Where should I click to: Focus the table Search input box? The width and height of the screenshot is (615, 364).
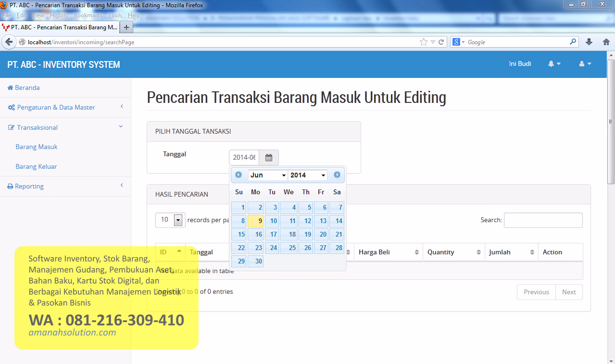pyautogui.click(x=543, y=220)
